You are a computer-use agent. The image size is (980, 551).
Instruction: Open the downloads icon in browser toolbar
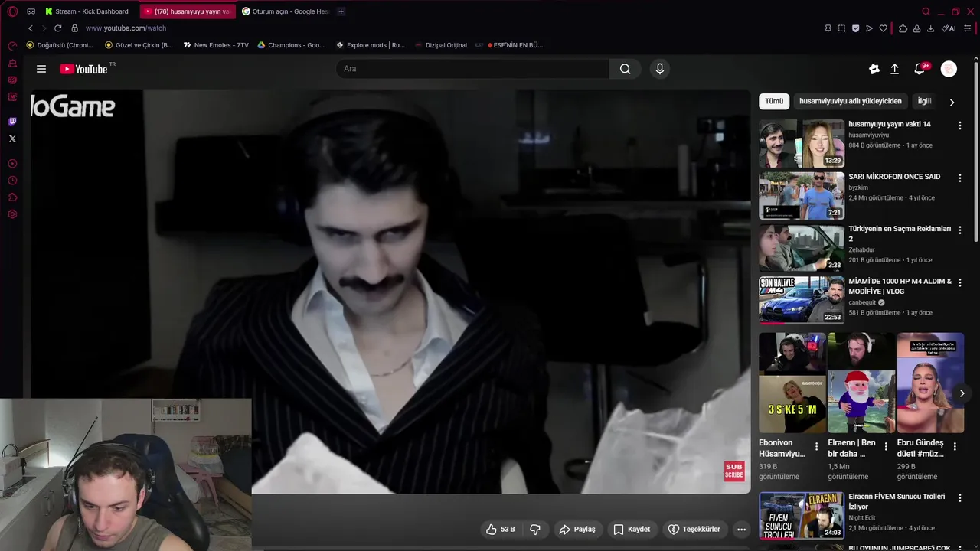[930, 28]
